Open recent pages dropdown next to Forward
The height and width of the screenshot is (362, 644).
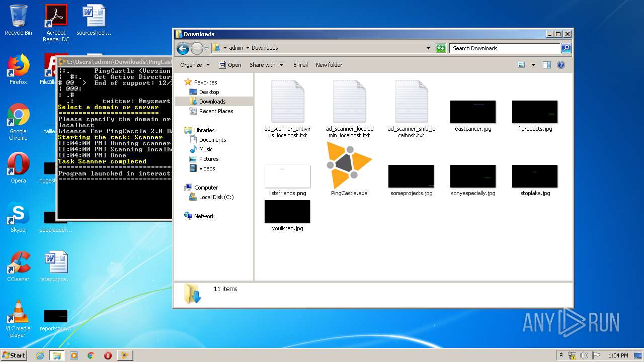(206, 49)
